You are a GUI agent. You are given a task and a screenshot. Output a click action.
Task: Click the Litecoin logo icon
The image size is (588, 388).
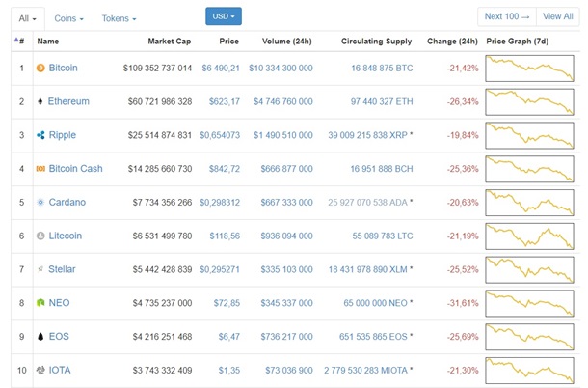click(x=40, y=236)
